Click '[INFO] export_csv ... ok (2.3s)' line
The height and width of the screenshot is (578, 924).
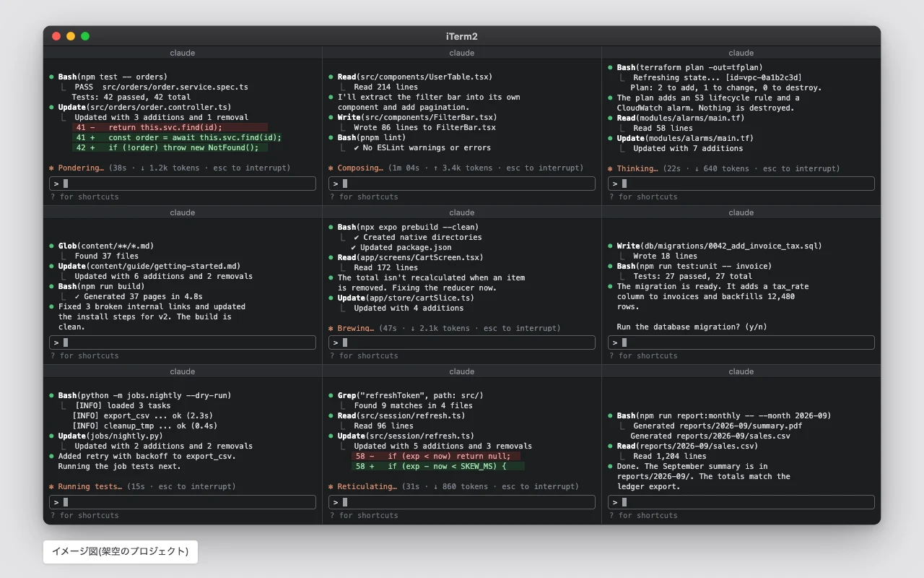point(142,415)
